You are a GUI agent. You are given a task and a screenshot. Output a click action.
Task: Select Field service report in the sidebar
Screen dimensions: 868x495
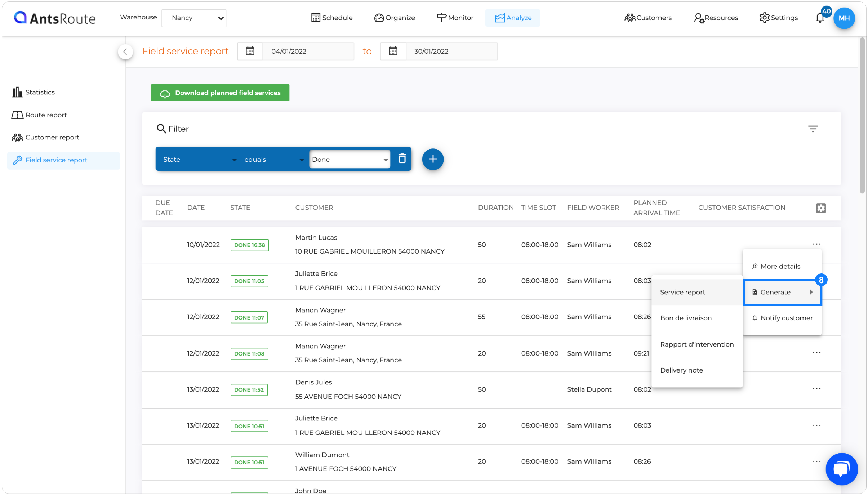coord(63,160)
